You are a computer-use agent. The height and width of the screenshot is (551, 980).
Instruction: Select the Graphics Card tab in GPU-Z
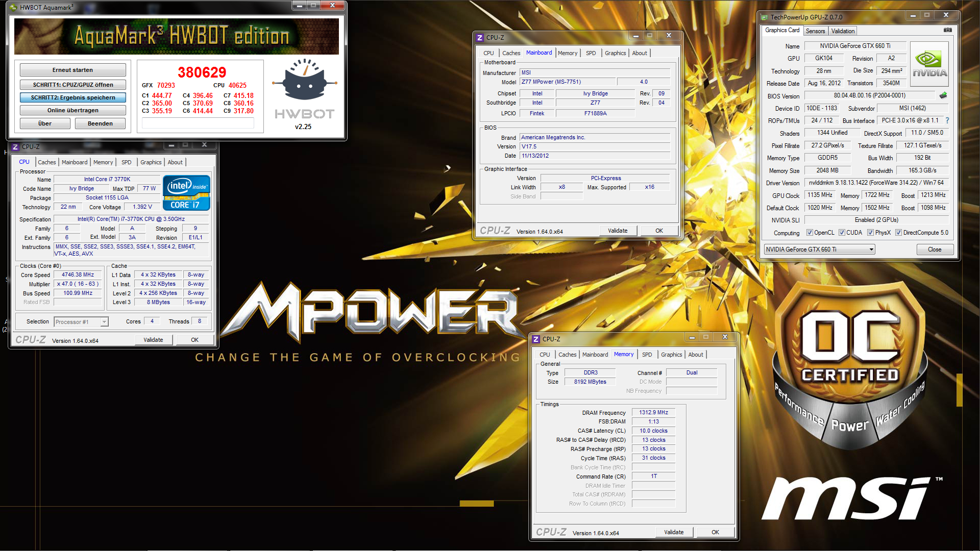782,31
